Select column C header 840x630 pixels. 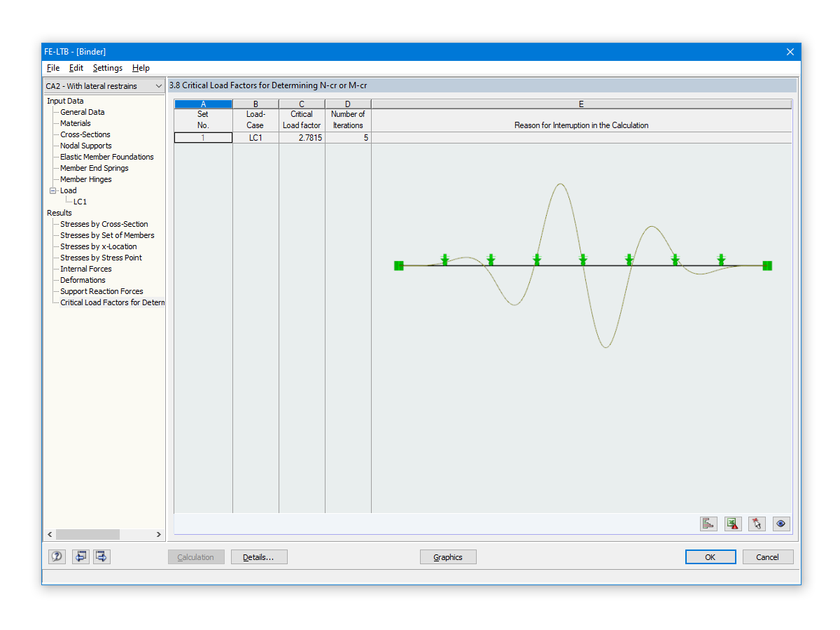click(x=302, y=104)
